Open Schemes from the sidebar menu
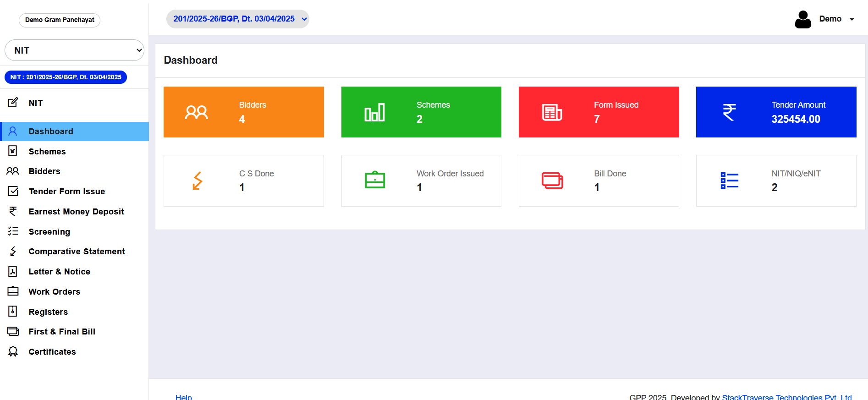Viewport: 868px width, 400px height. point(47,152)
